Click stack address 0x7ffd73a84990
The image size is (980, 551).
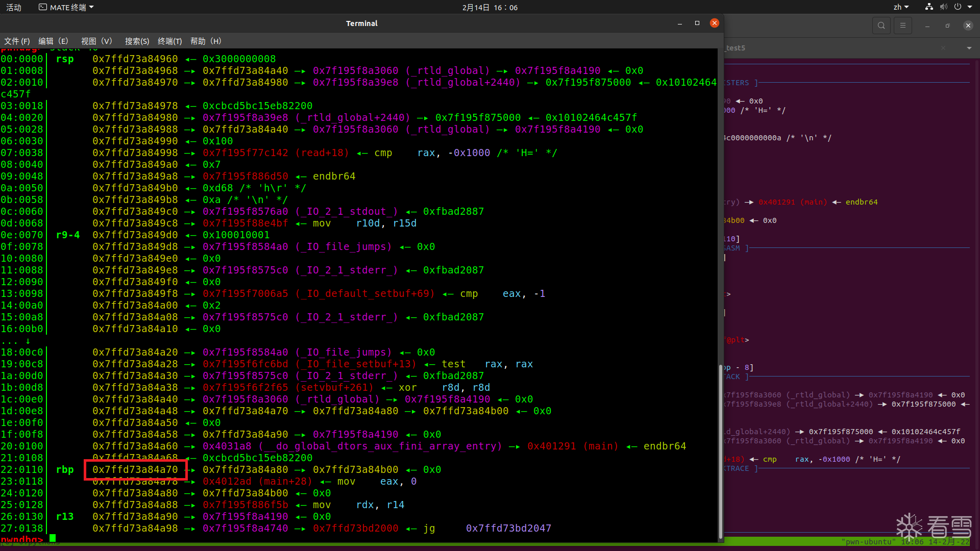135,141
